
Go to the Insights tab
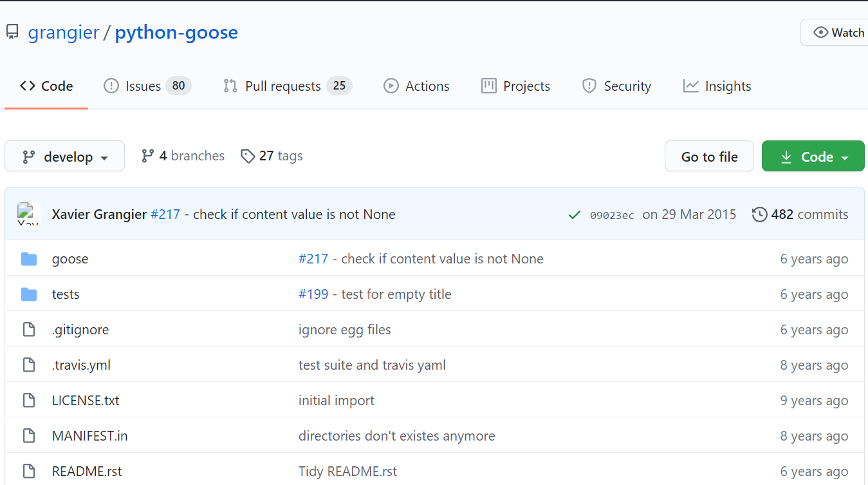click(717, 86)
